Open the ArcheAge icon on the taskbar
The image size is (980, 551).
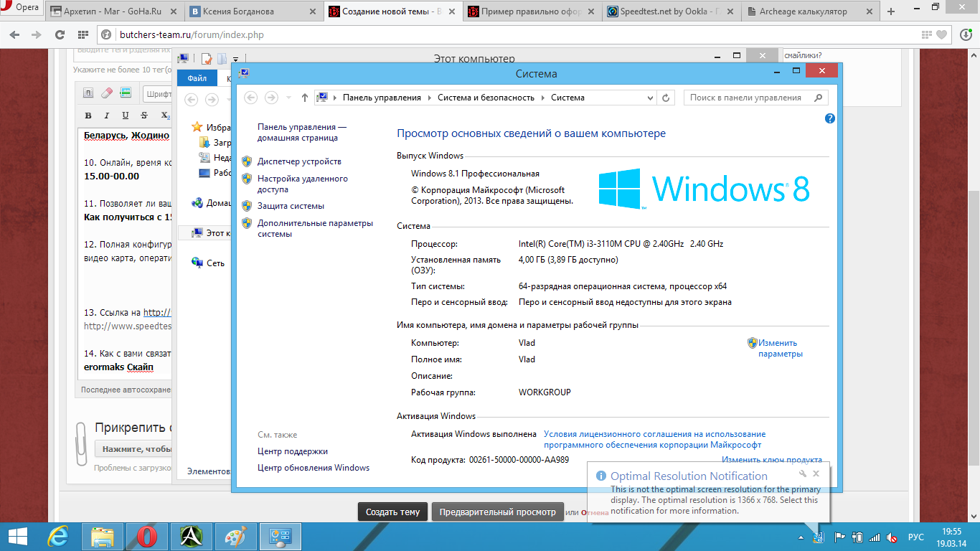coord(193,537)
